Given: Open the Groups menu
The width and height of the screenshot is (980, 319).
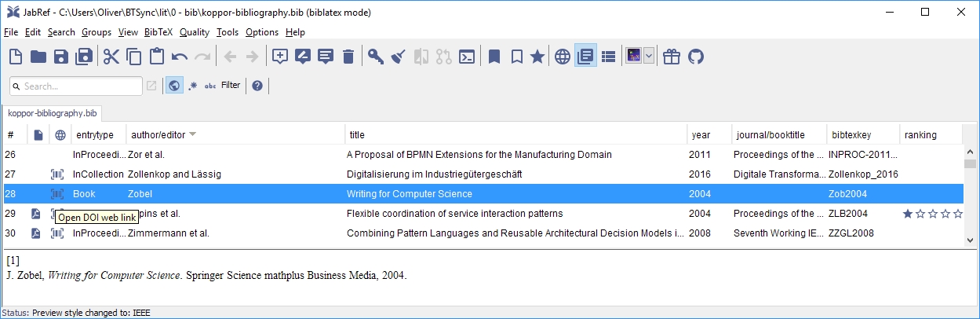Looking at the screenshot, I should pos(97,32).
